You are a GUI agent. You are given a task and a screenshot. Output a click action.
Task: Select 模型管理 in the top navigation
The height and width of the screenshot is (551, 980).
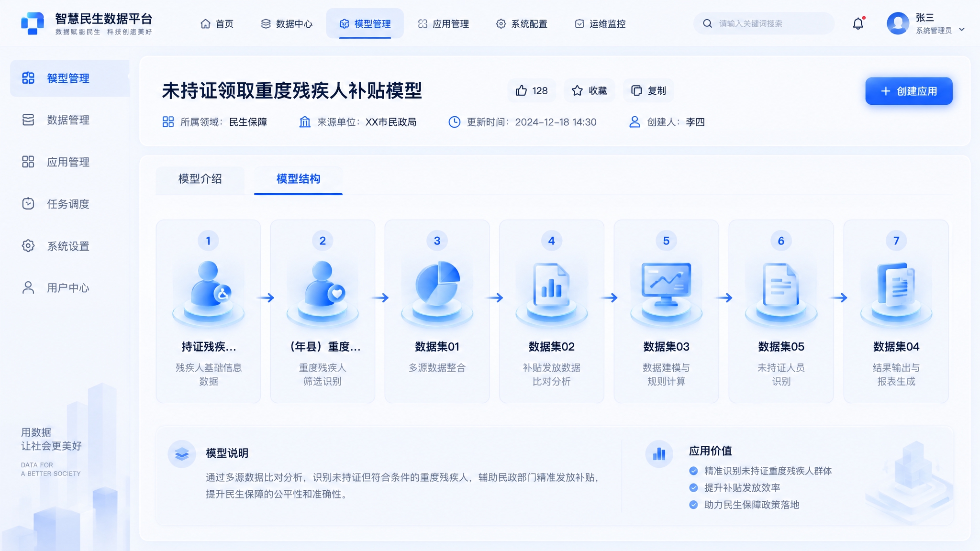365,23
